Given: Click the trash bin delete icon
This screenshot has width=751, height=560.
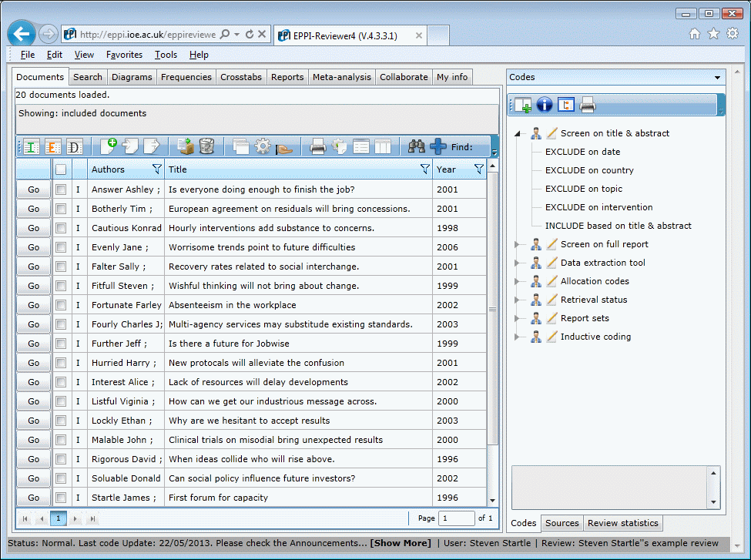Looking at the screenshot, I should (x=206, y=146).
